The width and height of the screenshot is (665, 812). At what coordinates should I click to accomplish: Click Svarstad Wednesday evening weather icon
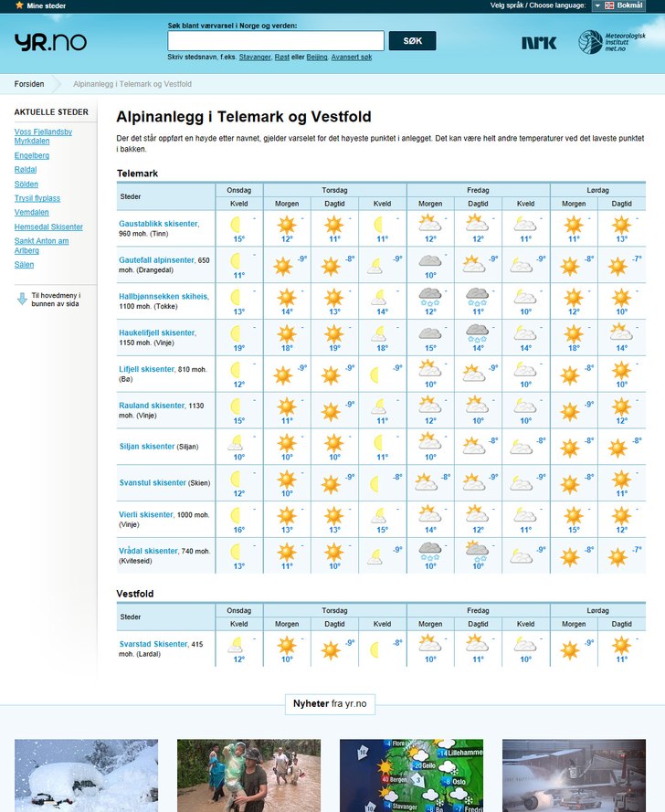click(x=238, y=646)
